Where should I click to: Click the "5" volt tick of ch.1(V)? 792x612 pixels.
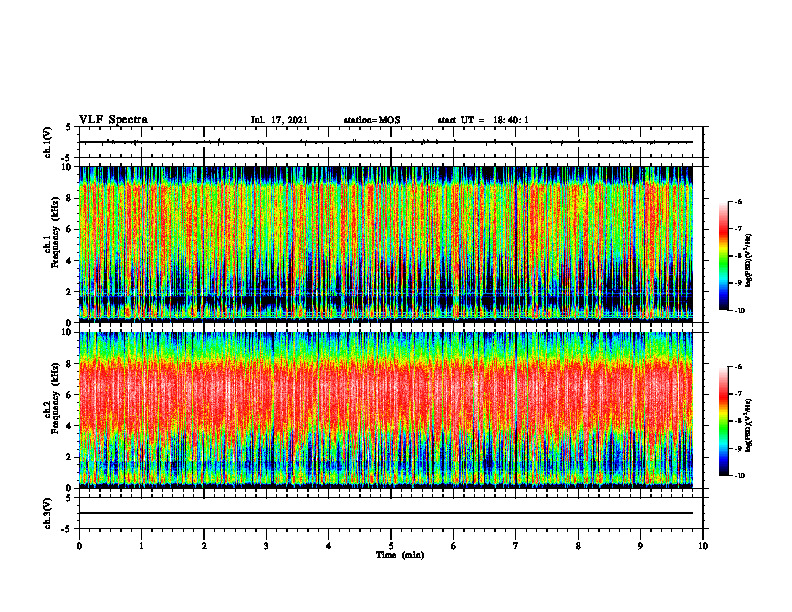69,127
